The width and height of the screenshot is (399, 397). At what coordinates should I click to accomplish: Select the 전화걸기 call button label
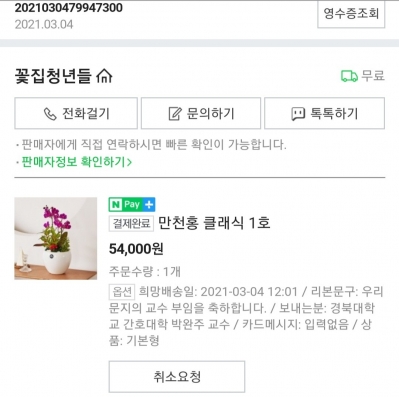pos(86,114)
